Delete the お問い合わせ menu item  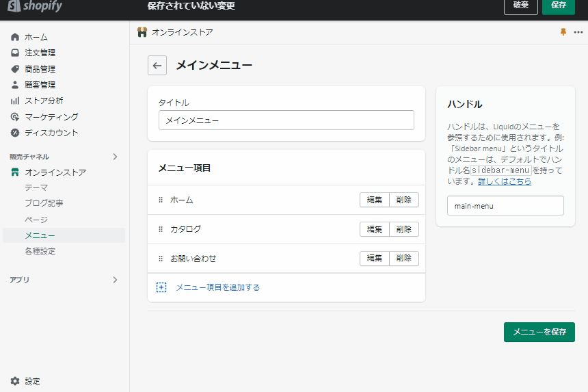coord(404,258)
